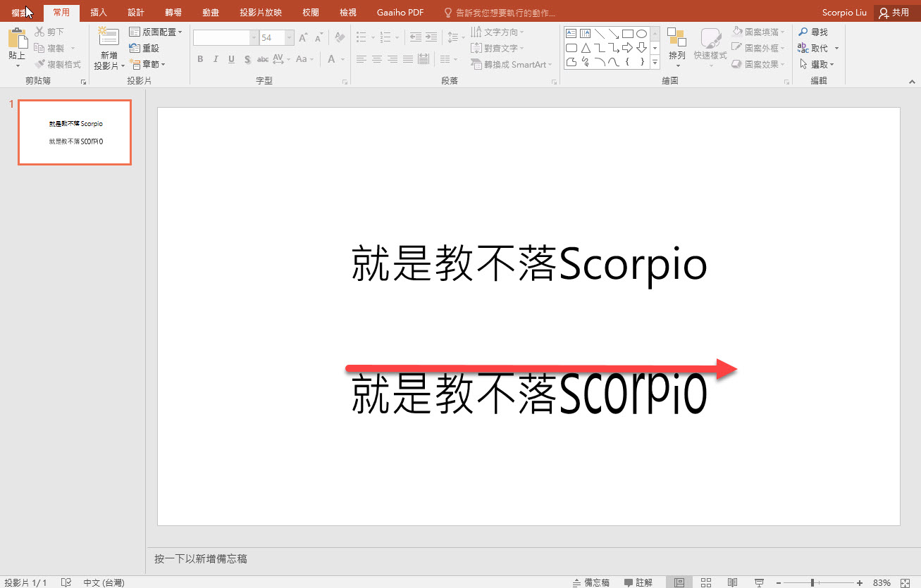
Task: Click the Find (尋找) magnifier icon
Action: pos(803,32)
